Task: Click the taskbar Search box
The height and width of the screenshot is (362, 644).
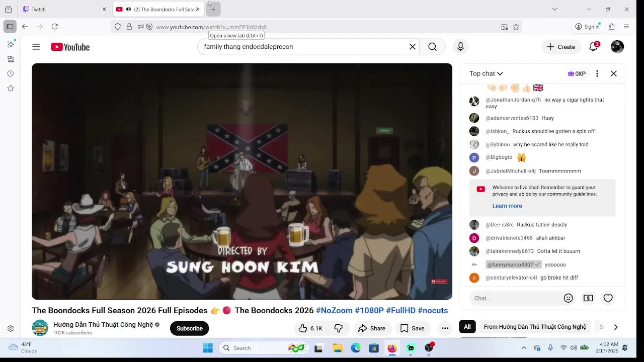Action: [x=263, y=348]
